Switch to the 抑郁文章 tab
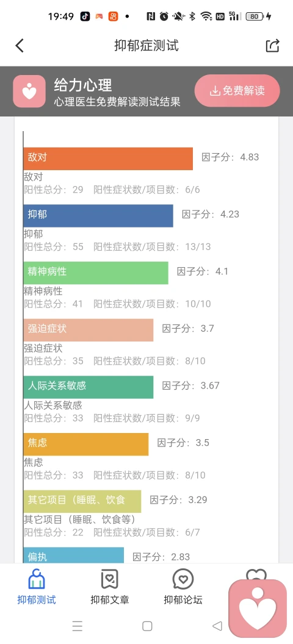The image size is (293, 644). tap(110, 587)
